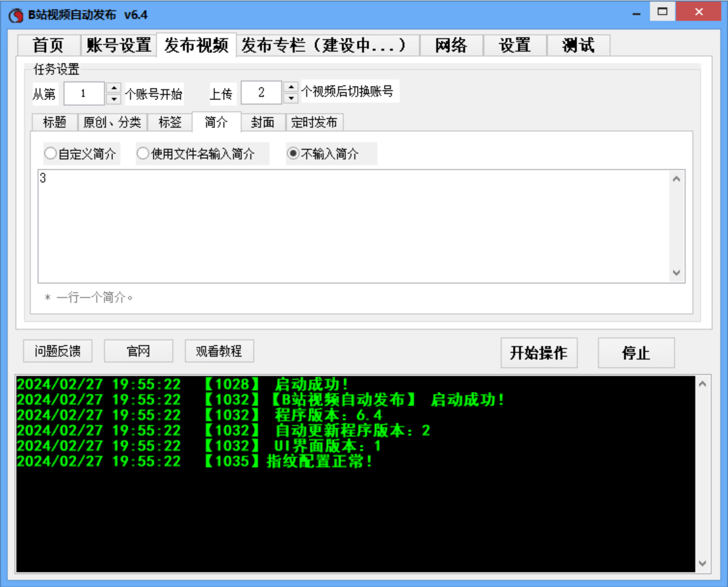Increase the starting account number
The image size is (728, 587).
pos(114,88)
